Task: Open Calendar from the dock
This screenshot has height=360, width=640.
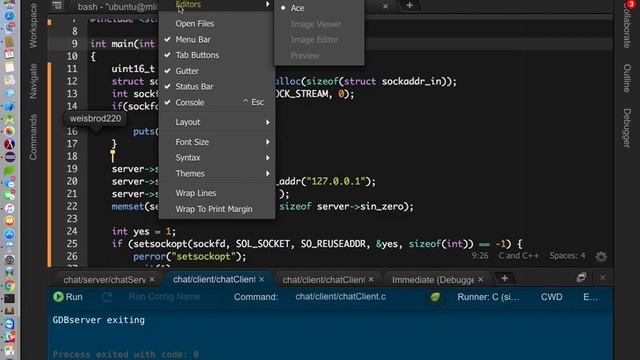Action: pyautogui.click(x=10, y=54)
